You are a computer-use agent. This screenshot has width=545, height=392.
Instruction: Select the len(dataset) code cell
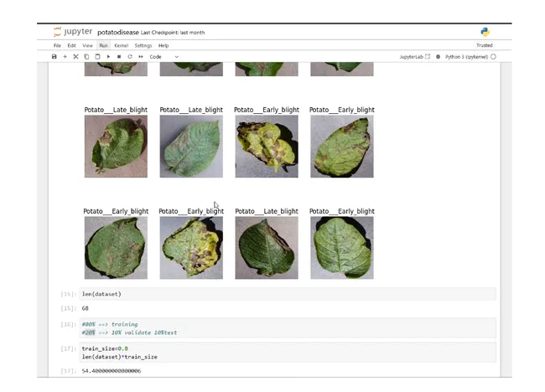click(x=288, y=294)
